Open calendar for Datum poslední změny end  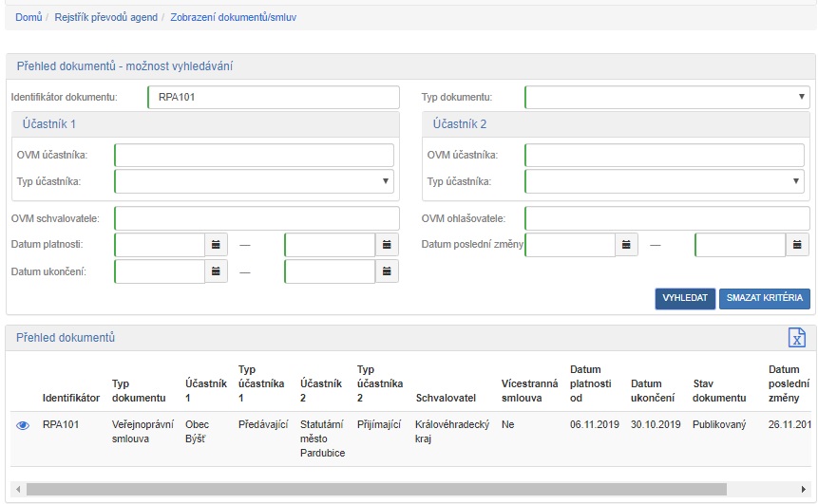797,245
